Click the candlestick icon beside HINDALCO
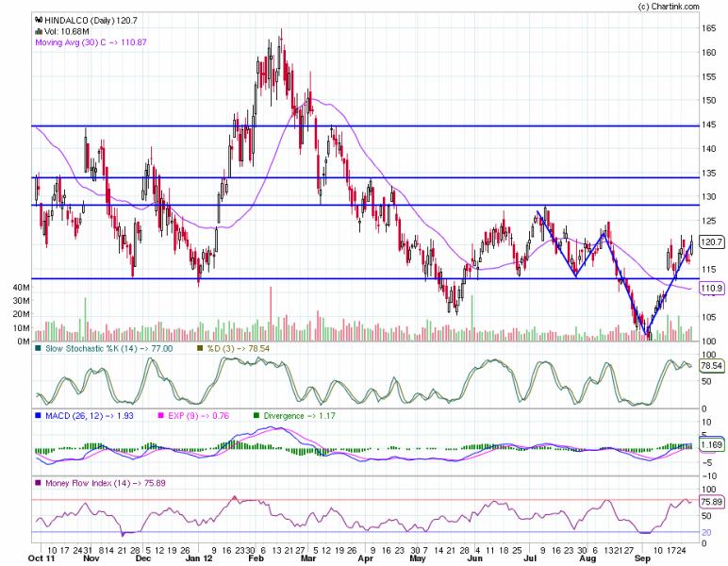This screenshot has height=566, width=728. 39,20
